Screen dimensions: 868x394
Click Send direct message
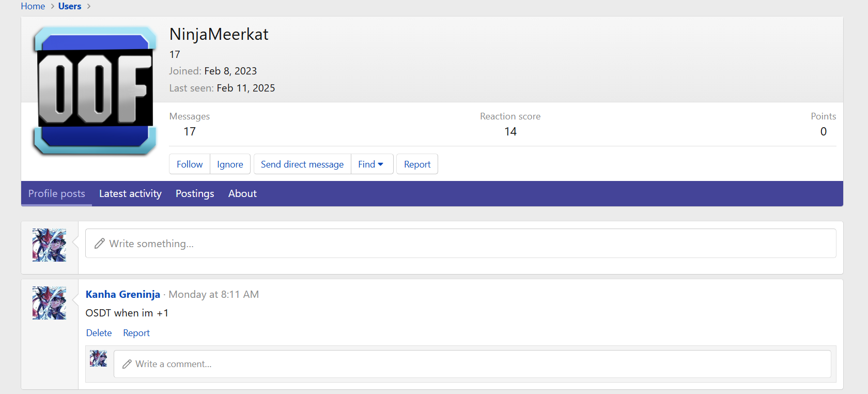coord(302,164)
